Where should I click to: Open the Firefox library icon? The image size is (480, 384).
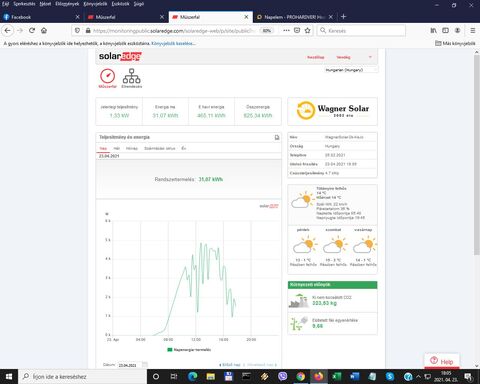pyautogui.click(x=433, y=30)
